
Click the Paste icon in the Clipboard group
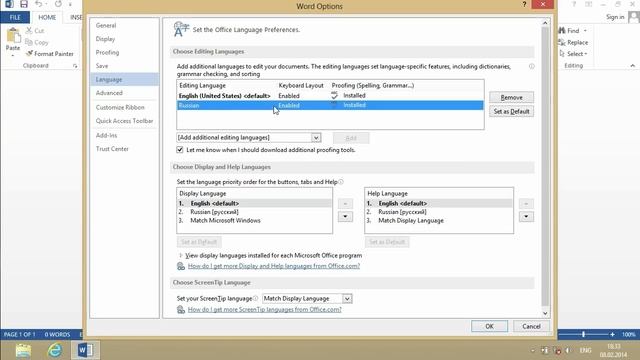point(13,36)
